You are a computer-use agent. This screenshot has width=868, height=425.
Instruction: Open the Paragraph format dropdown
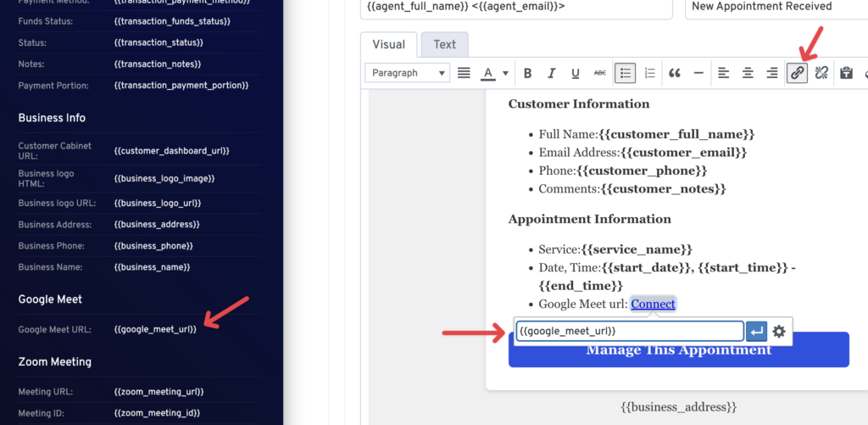(407, 73)
